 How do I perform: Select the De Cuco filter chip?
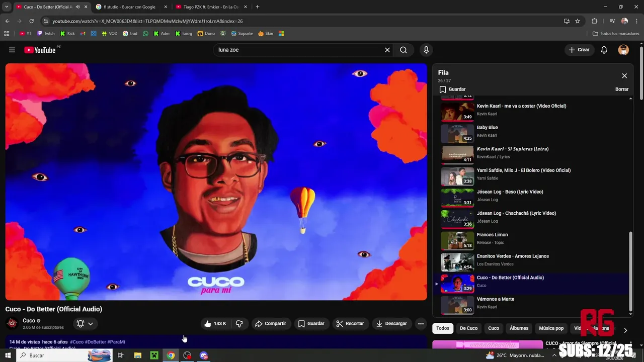point(468,328)
